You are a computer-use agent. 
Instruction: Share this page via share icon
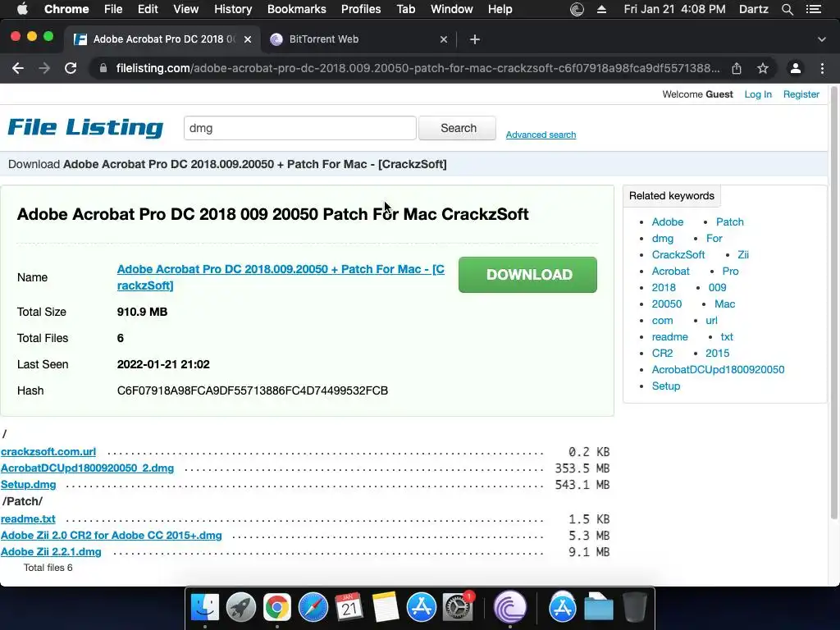coord(737,68)
